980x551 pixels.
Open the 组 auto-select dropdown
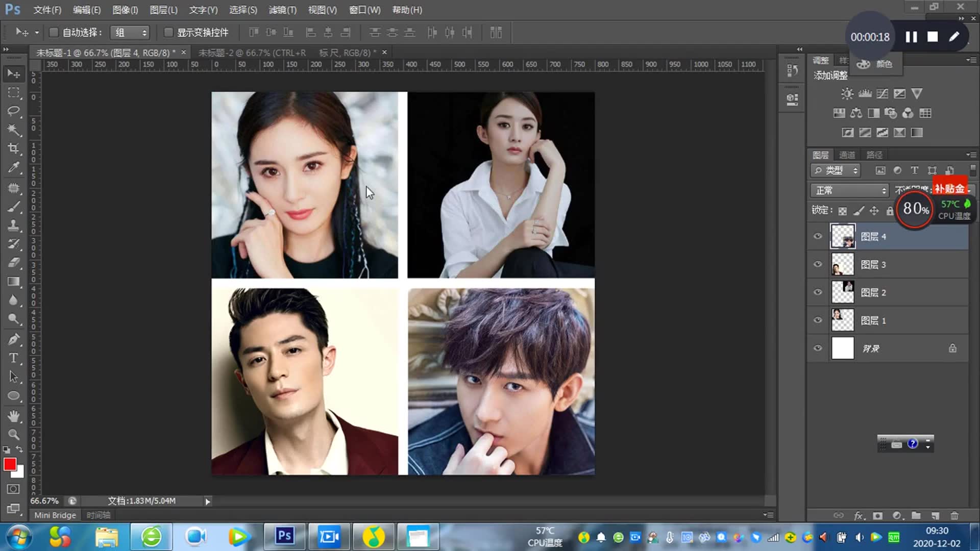[130, 33]
